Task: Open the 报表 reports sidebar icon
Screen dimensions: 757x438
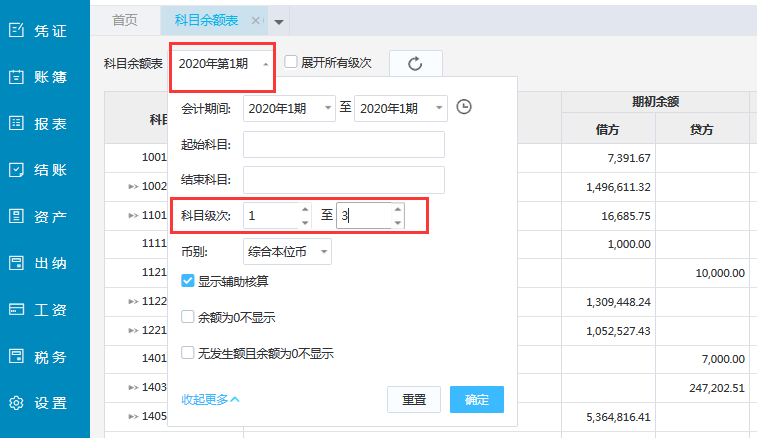Action: [x=16, y=123]
